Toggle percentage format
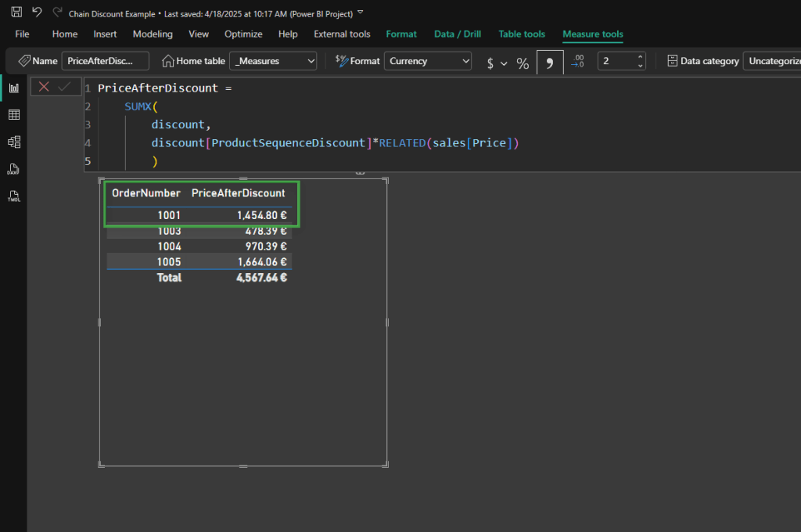The height and width of the screenshot is (532, 801). 523,63
